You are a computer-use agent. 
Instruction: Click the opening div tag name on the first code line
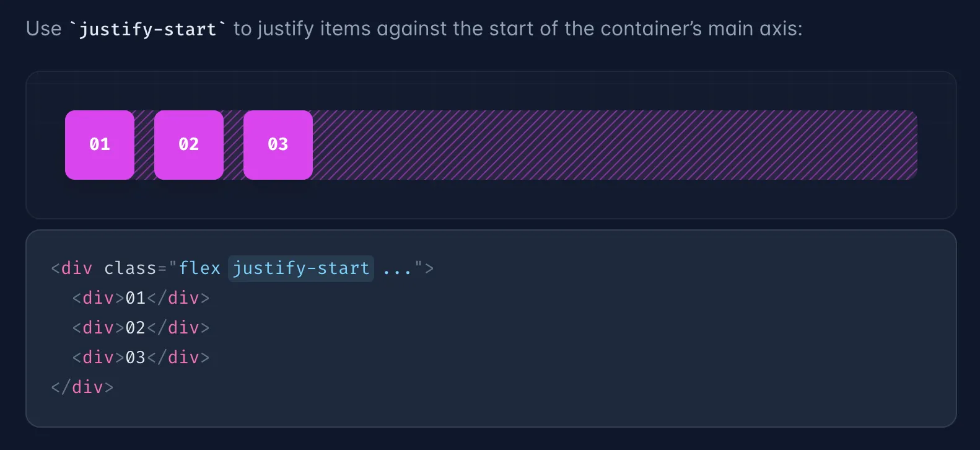pos(77,268)
